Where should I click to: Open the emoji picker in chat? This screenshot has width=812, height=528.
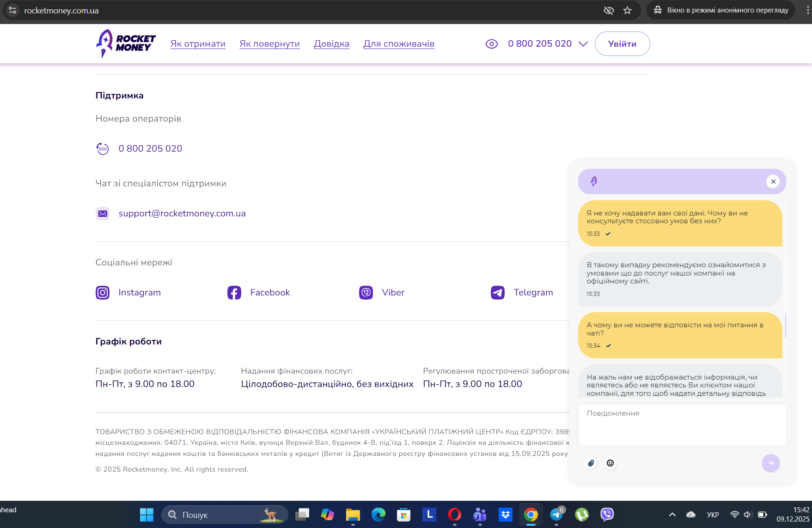pos(611,463)
